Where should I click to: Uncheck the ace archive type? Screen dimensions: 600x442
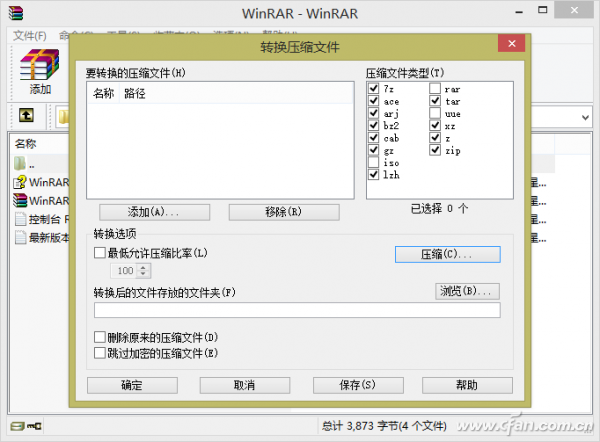(x=374, y=101)
